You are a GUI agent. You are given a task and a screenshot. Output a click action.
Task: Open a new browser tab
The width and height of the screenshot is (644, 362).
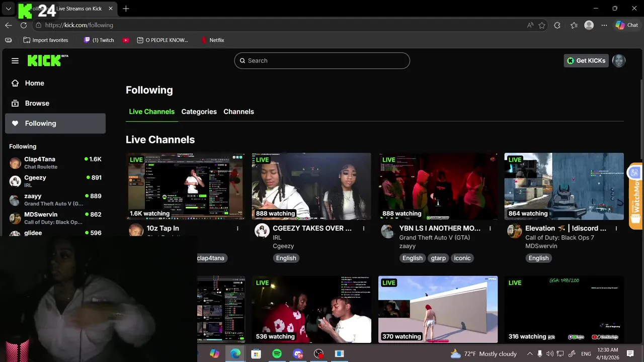coord(126,9)
